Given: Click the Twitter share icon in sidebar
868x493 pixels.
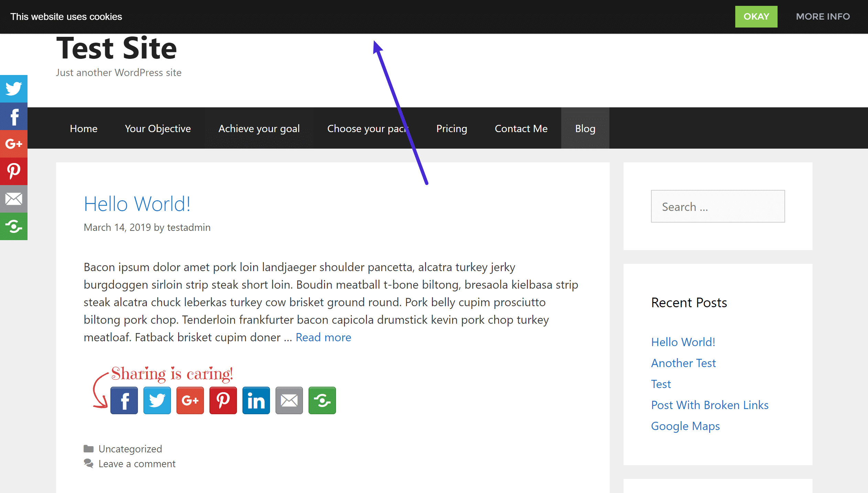Looking at the screenshot, I should [14, 88].
